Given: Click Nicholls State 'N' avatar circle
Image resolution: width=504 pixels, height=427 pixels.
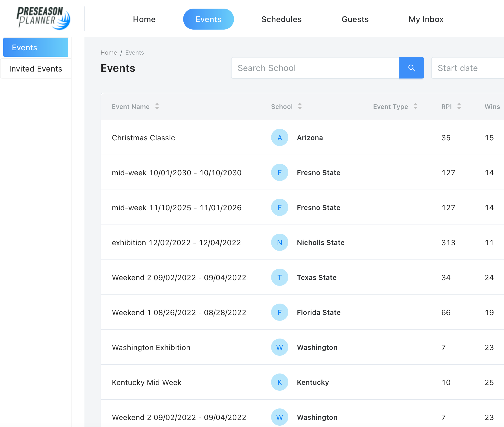Looking at the screenshot, I should pyautogui.click(x=280, y=242).
